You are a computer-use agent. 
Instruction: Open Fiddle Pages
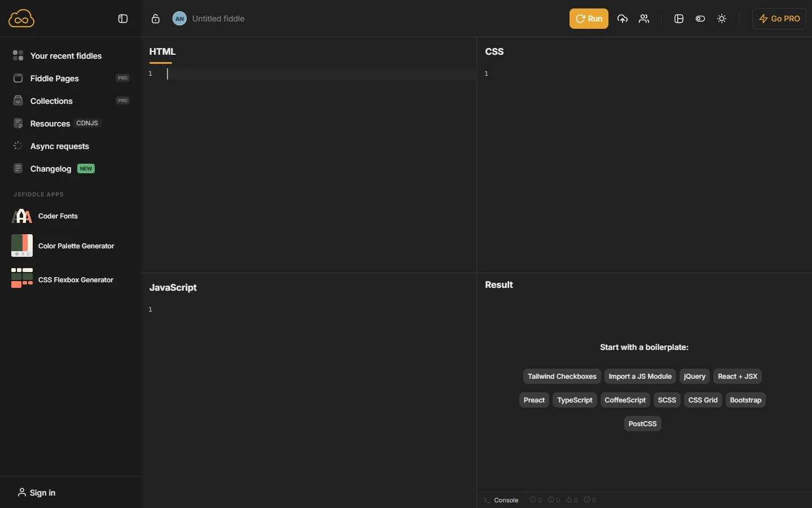coord(55,78)
